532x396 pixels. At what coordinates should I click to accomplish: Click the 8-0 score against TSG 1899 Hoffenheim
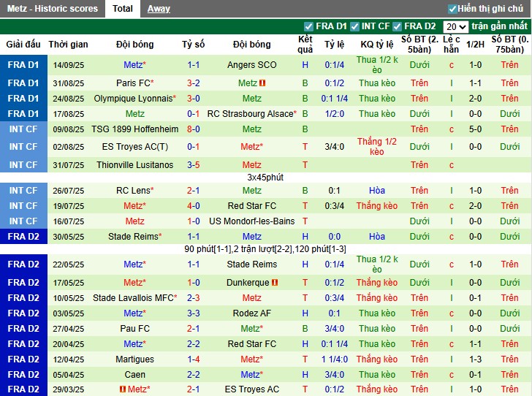click(x=194, y=129)
